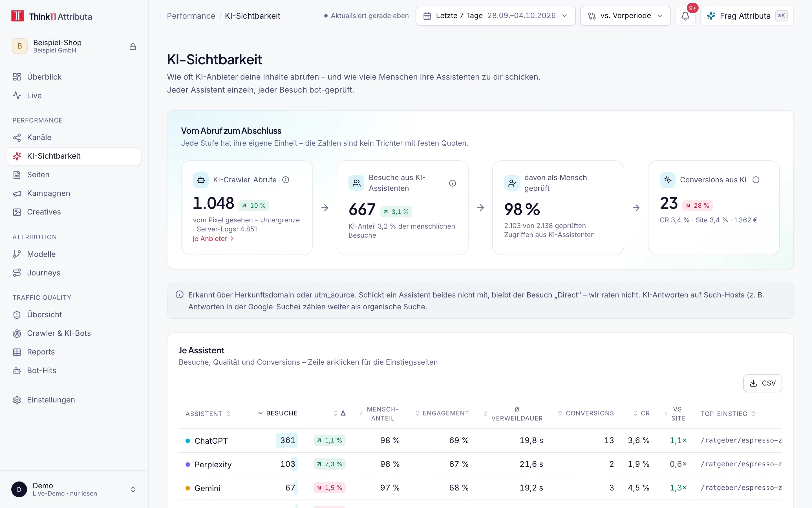This screenshot has width=812, height=508.
Task: Open Crawler & KI-Bots page
Action: (74, 333)
